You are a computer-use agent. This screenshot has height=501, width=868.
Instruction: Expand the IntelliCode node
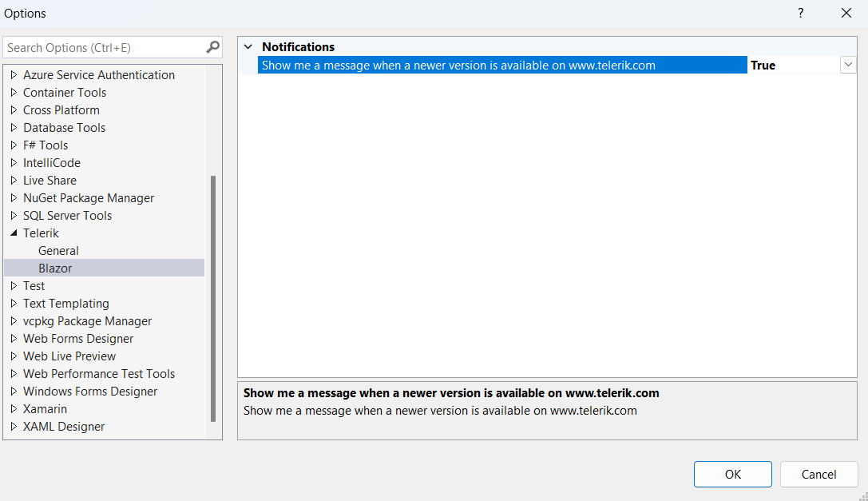pyautogui.click(x=14, y=162)
